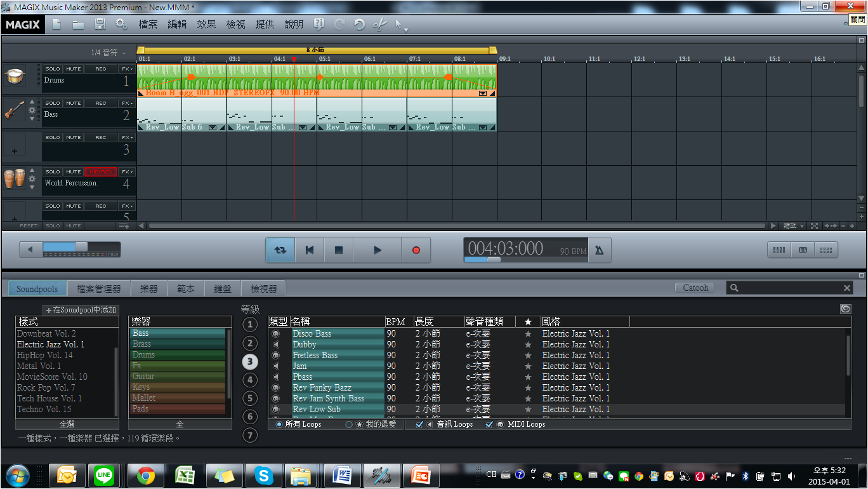Zoom in timeline with the plus button

point(852,226)
